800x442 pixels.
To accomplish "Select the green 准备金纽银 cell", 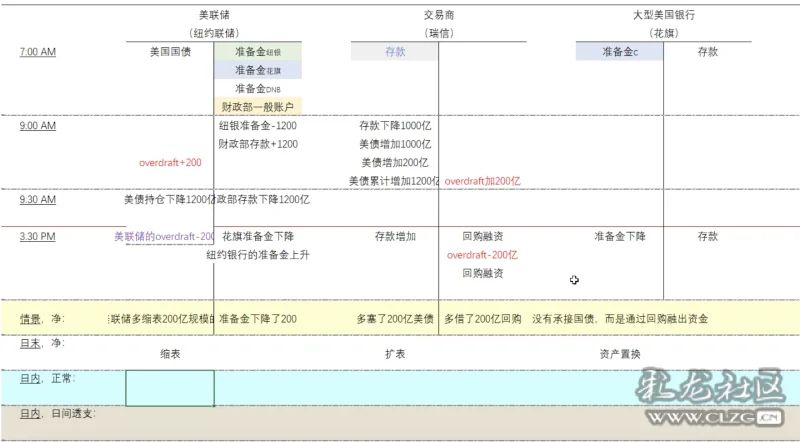I will click(258, 52).
